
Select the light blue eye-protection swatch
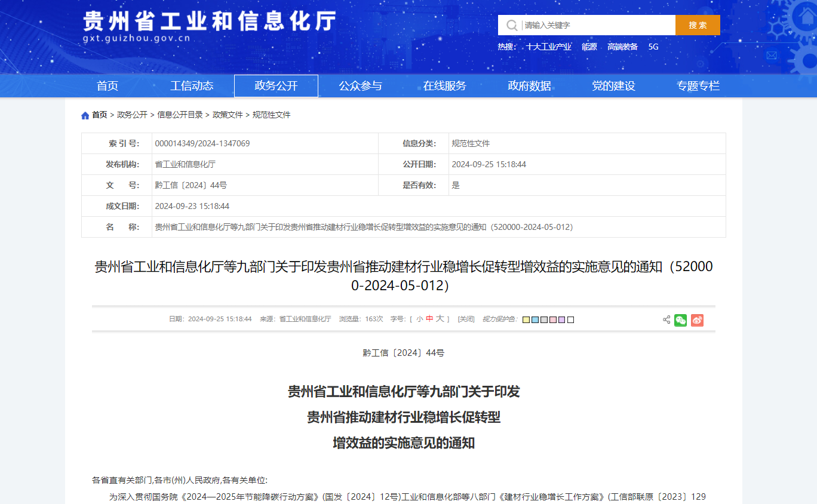(x=535, y=320)
